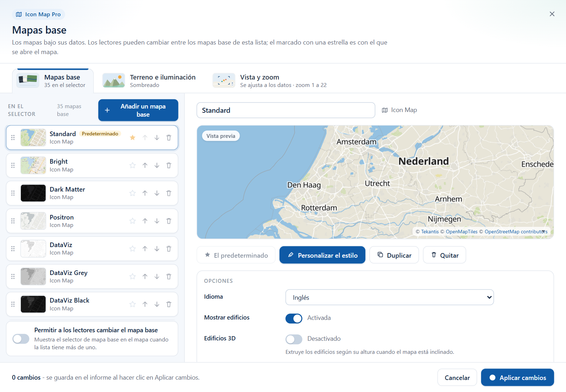Click the Icon Map Pro badge

pyautogui.click(x=39, y=14)
